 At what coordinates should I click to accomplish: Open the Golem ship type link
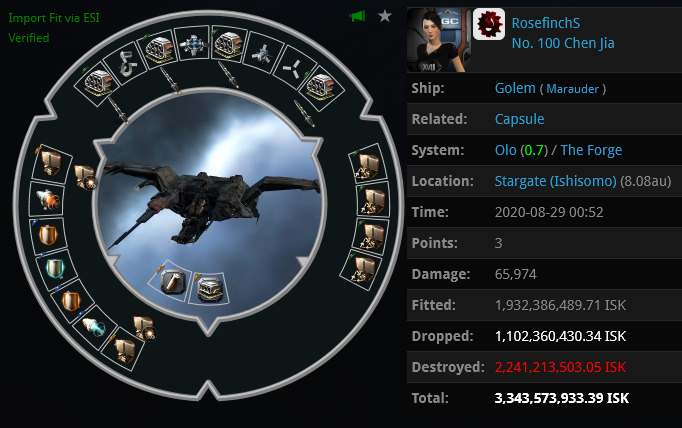tap(515, 88)
